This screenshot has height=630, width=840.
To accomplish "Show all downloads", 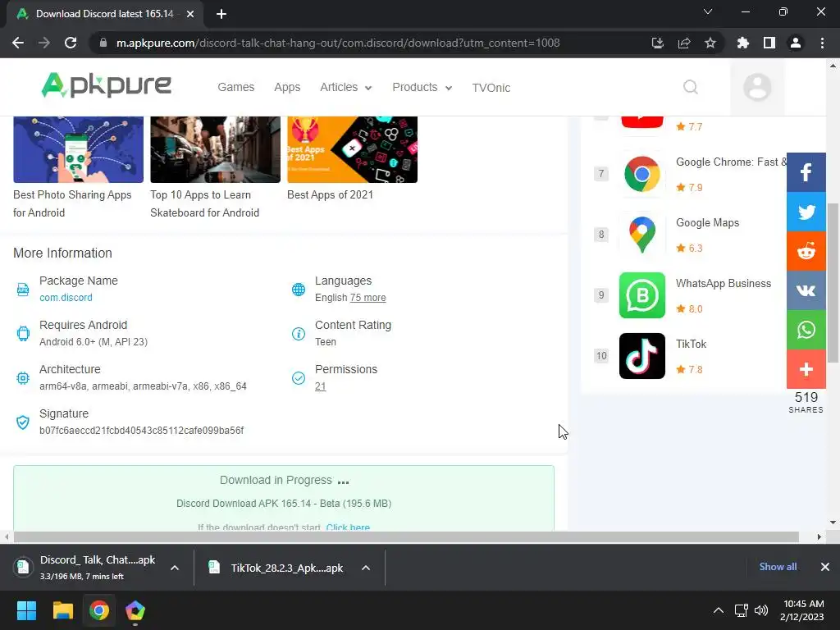I will coord(778,567).
